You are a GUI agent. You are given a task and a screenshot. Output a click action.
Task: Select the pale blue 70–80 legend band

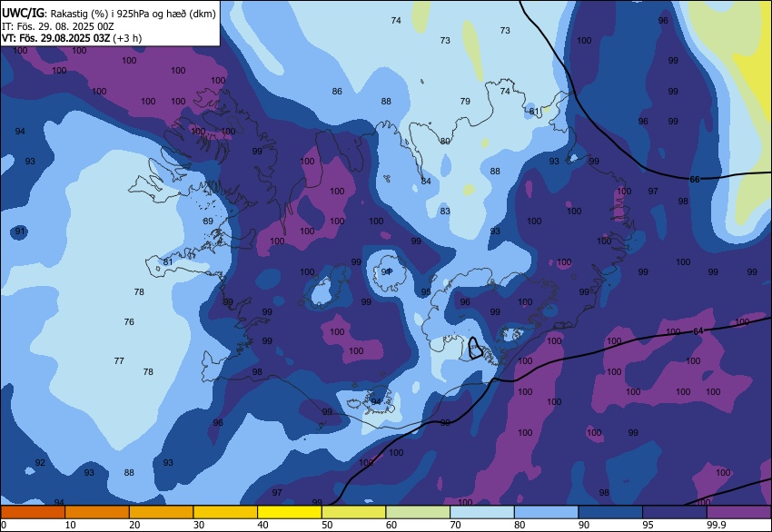482,512
